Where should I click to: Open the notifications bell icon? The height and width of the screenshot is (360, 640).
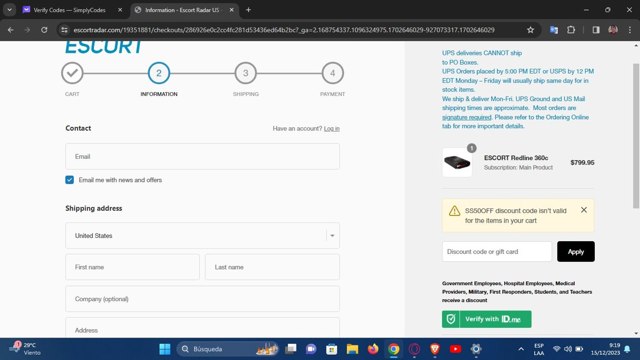coord(627,349)
